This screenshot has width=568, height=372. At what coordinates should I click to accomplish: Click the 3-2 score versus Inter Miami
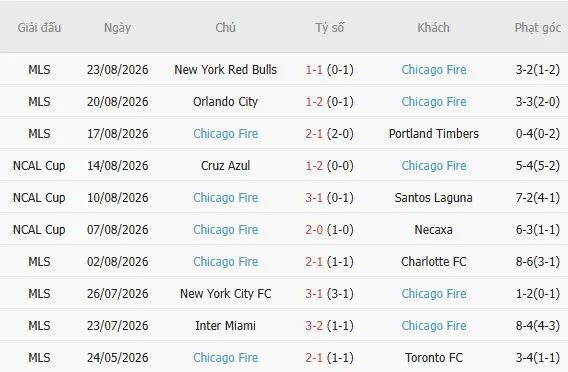coord(314,326)
